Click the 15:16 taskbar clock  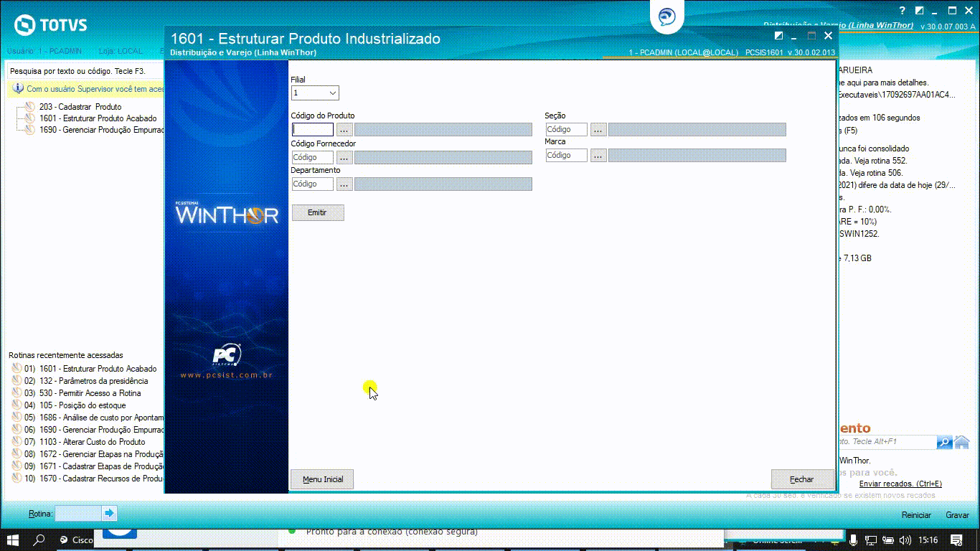(x=928, y=540)
